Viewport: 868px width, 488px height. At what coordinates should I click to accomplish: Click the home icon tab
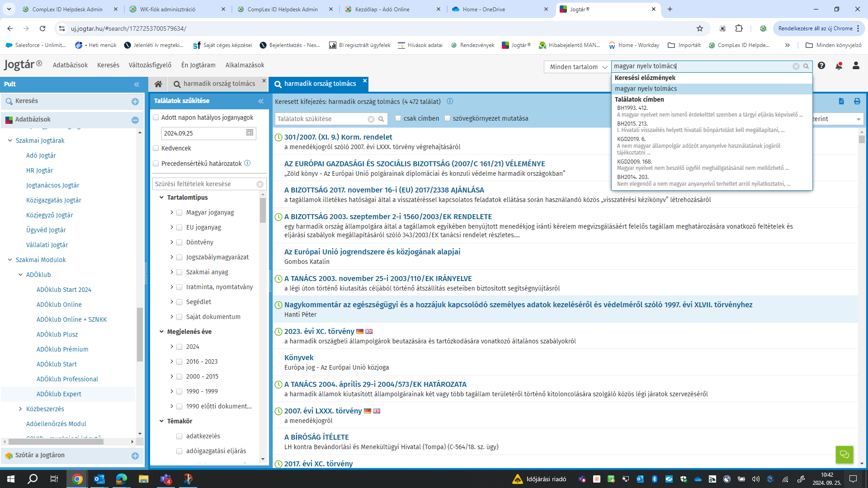(158, 84)
